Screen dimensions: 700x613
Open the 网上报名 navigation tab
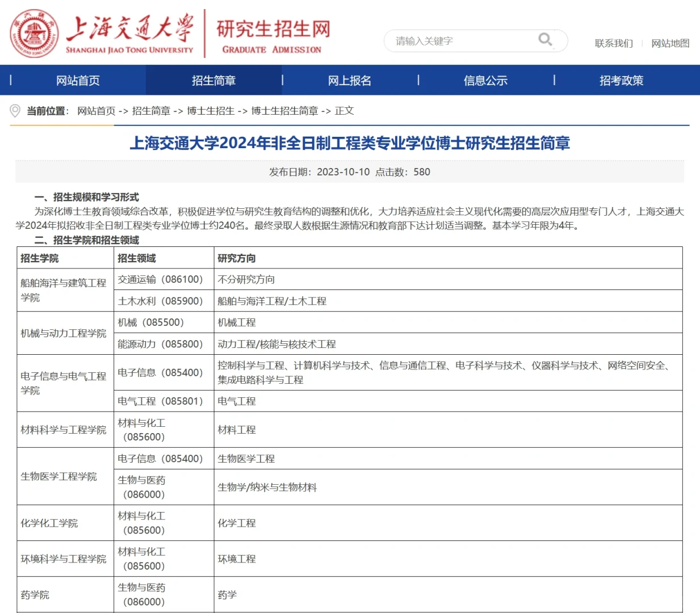click(350, 81)
